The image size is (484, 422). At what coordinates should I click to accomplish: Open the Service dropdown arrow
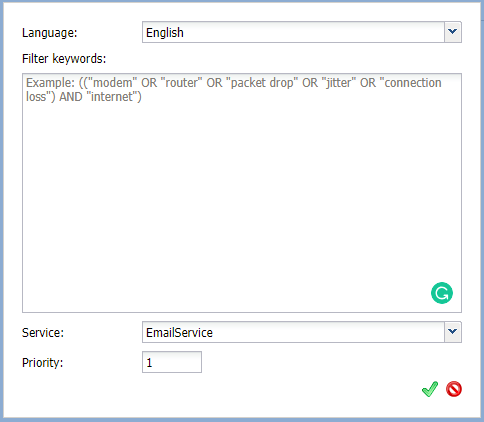453,332
